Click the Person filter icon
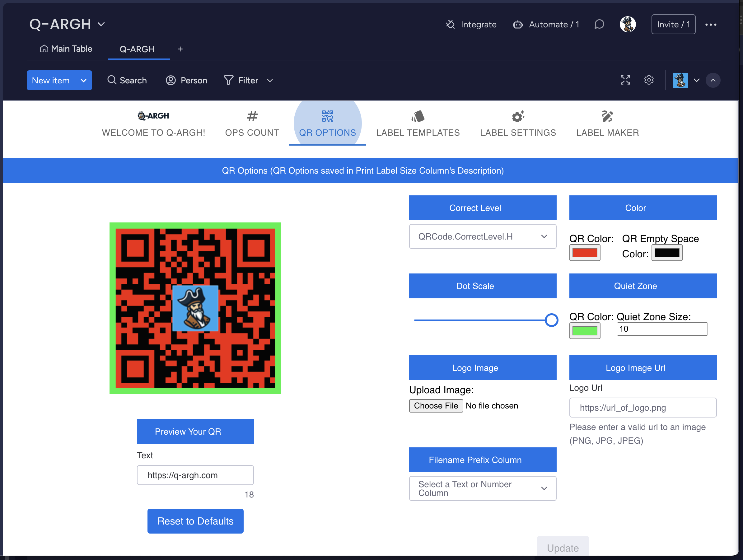The height and width of the screenshot is (560, 743). click(171, 80)
